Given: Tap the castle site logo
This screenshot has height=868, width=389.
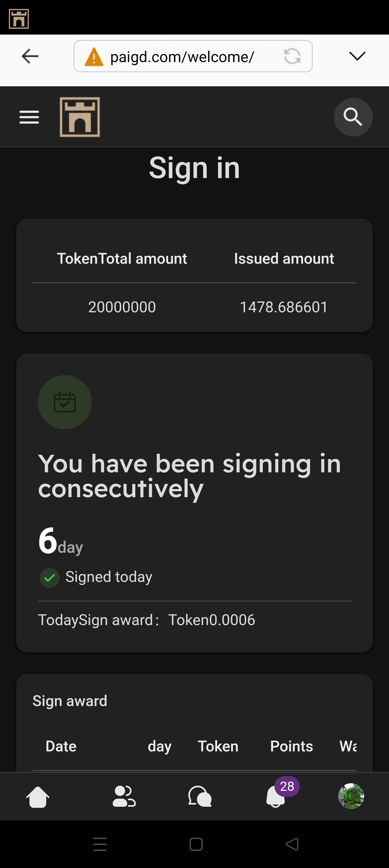Looking at the screenshot, I should pyautogui.click(x=80, y=117).
